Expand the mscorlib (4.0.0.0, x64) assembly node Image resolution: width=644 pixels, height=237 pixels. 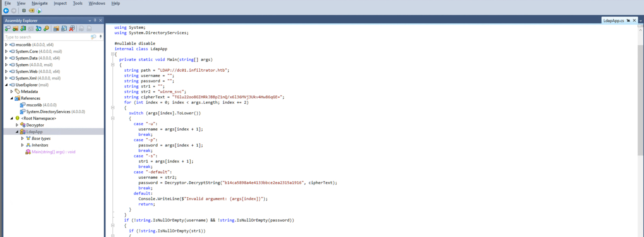click(6, 45)
